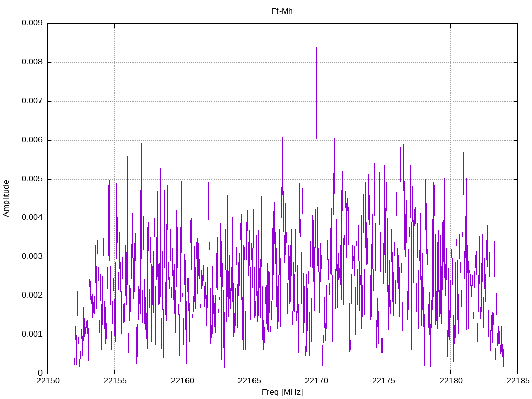Click the 22170 x-axis tick label
The height and width of the screenshot is (399, 532).
coord(316,381)
